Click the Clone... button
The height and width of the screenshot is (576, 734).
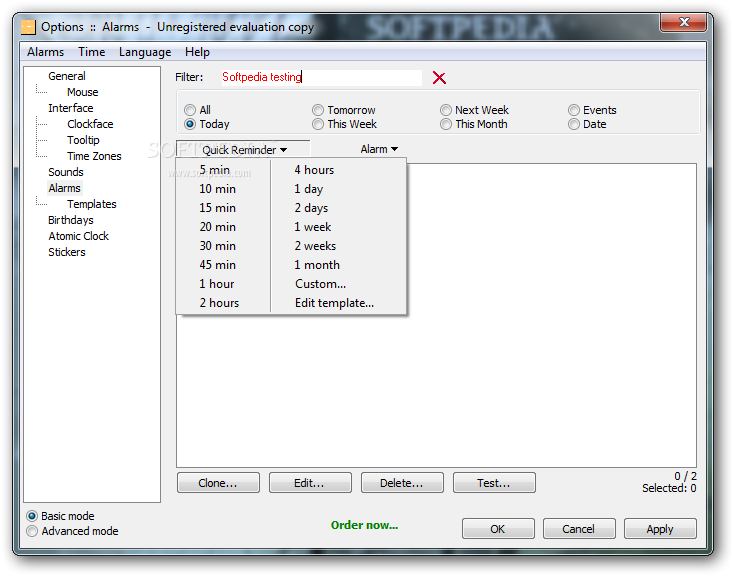tap(218, 483)
